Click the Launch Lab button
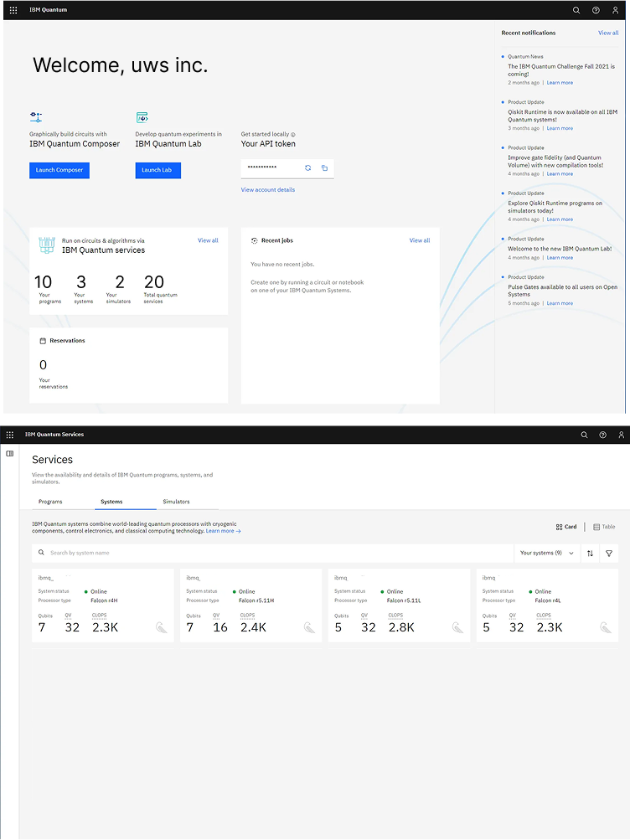Image resolution: width=630 pixels, height=840 pixels. pos(158,170)
